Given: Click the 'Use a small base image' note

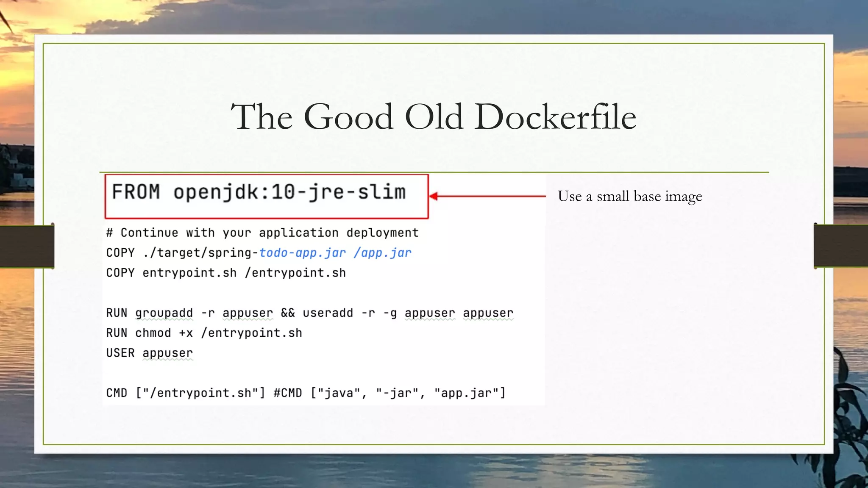Looking at the screenshot, I should click(x=630, y=196).
